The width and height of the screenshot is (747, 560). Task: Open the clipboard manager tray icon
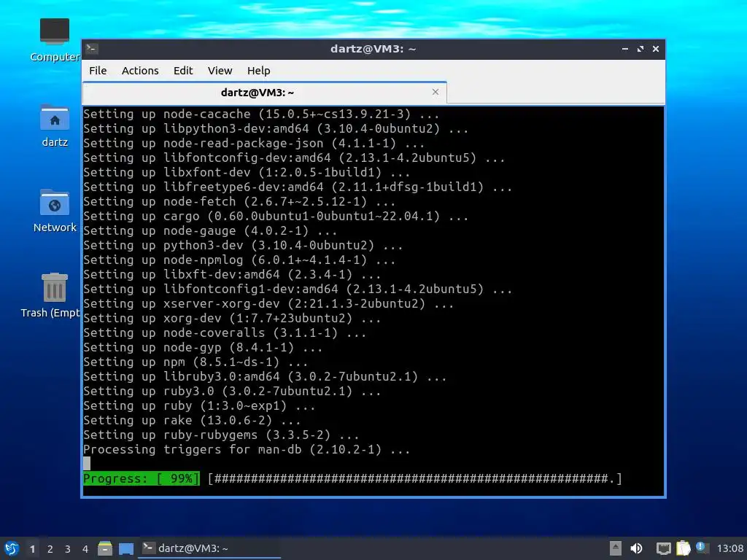coord(683,548)
